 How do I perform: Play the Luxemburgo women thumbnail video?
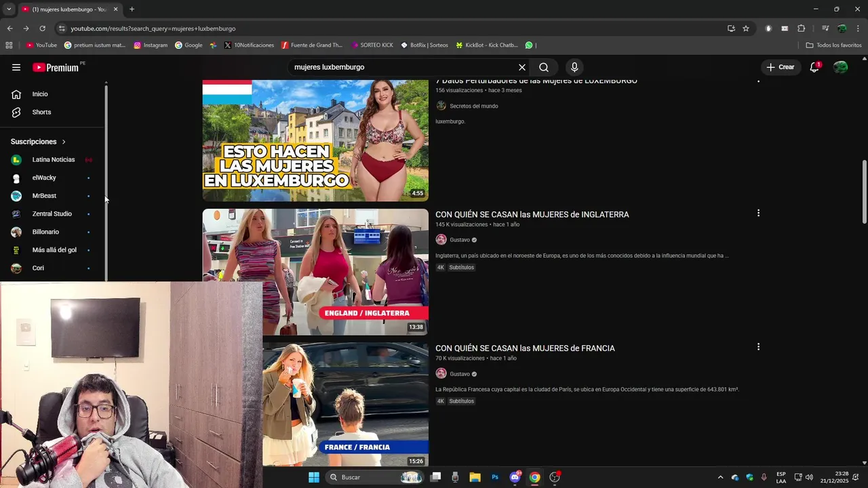[x=315, y=140]
